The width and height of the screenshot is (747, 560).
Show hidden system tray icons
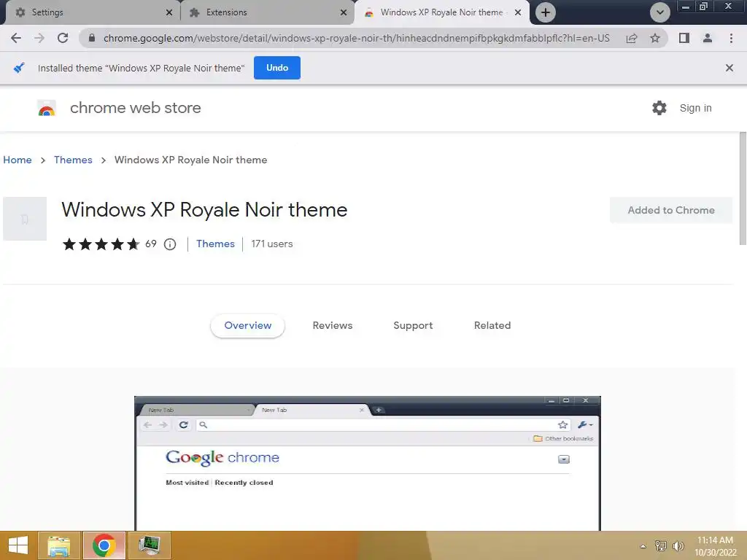(643, 546)
